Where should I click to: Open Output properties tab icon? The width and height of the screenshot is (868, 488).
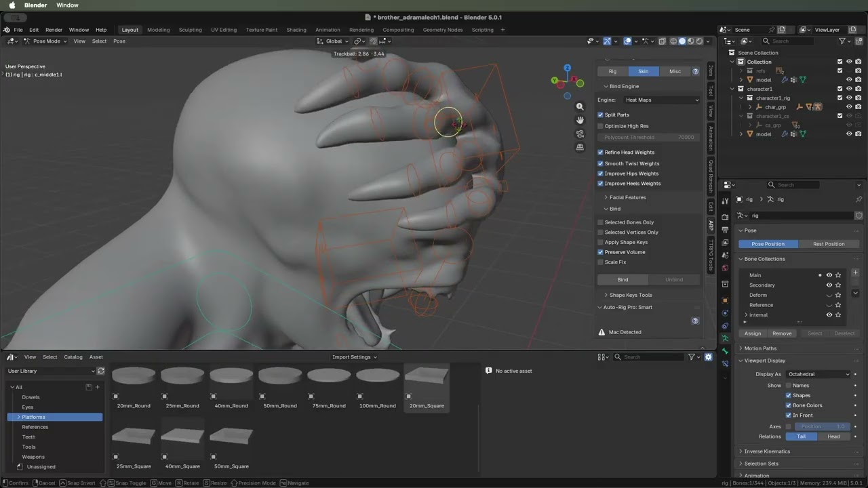click(x=725, y=230)
